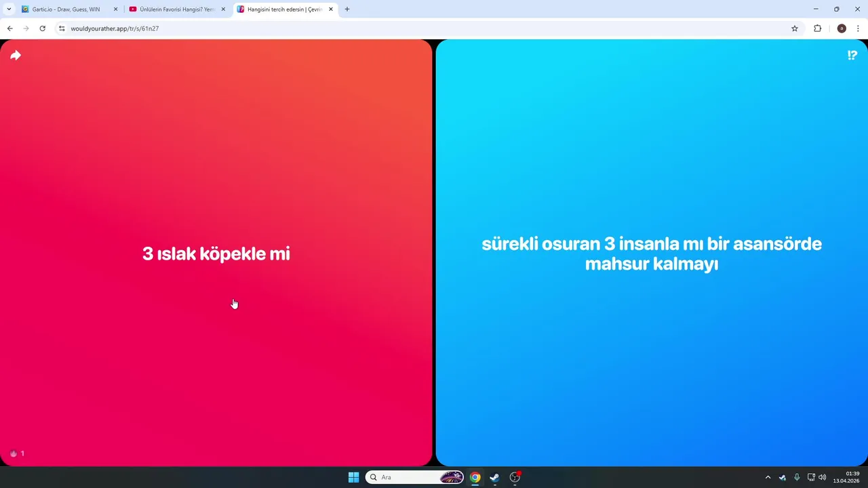Go forward one page in browser history

click(x=26, y=28)
